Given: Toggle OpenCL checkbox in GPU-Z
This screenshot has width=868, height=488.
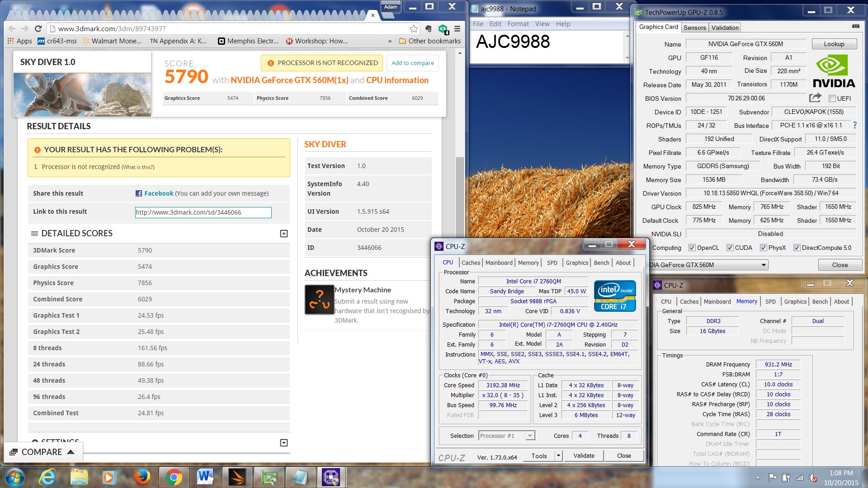Looking at the screenshot, I should 692,248.
